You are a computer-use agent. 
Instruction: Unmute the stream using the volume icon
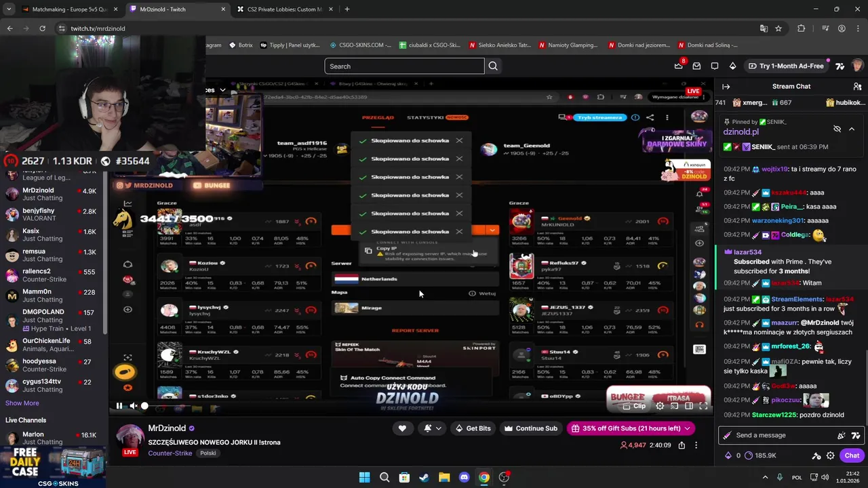coord(134,406)
